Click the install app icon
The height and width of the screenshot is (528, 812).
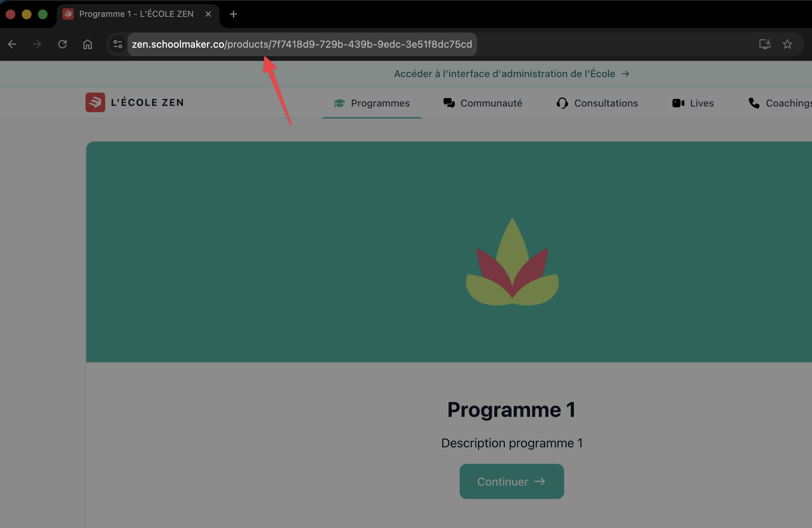(x=764, y=44)
